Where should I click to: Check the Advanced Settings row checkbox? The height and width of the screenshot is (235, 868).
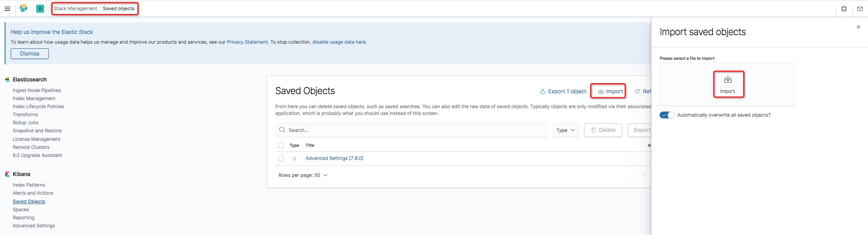pyautogui.click(x=281, y=158)
